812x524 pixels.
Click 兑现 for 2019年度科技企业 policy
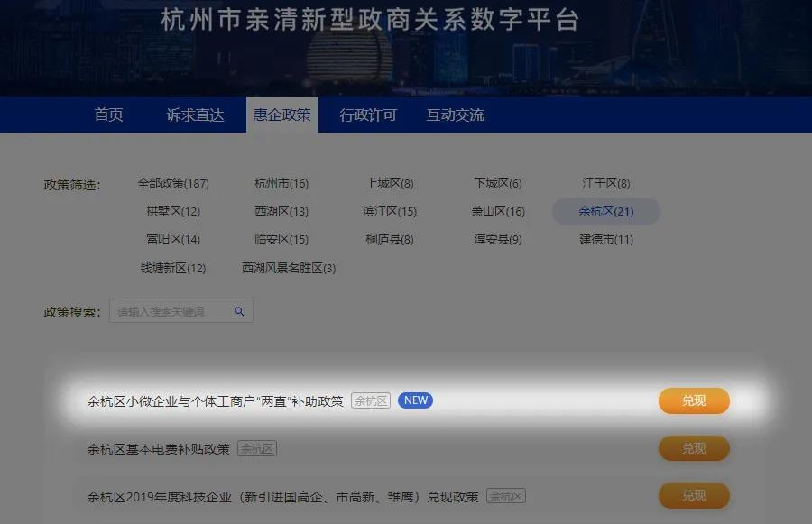(694, 496)
